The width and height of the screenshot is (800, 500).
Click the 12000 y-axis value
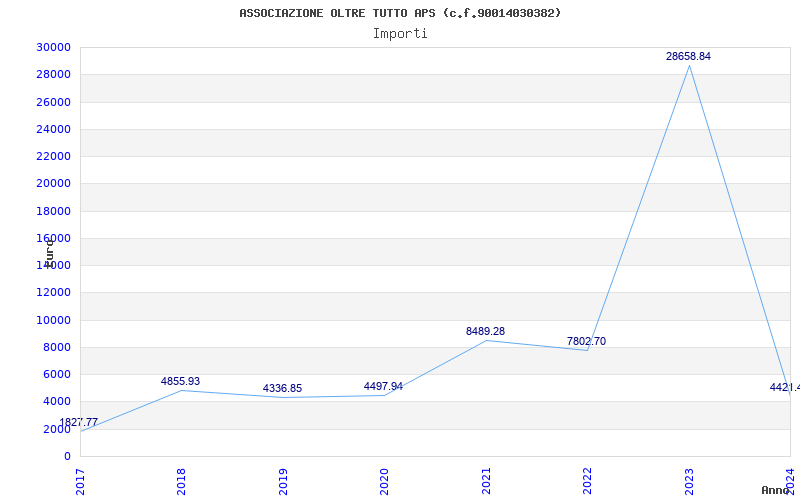tap(54, 292)
